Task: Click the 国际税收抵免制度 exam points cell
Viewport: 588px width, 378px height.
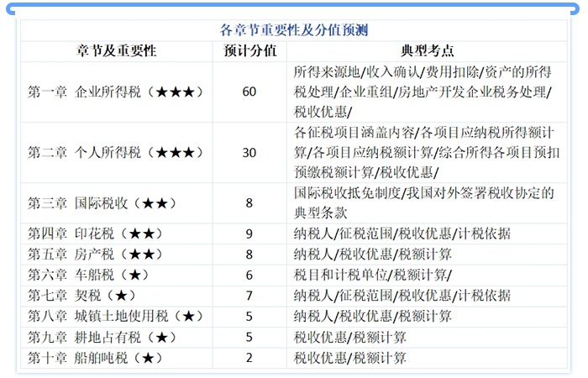Action: [x=424, y=203]
